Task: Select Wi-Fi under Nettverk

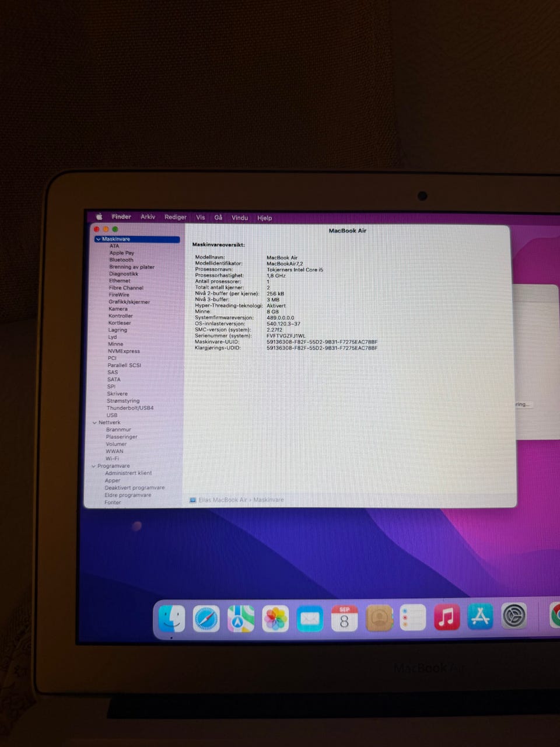Action: click(x=112, y=459)
